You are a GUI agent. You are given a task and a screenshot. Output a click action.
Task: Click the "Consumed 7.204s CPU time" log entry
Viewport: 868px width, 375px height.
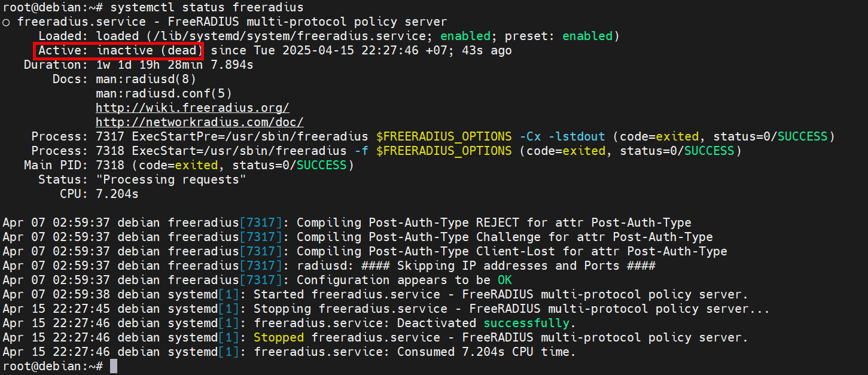tap(486, 352)
